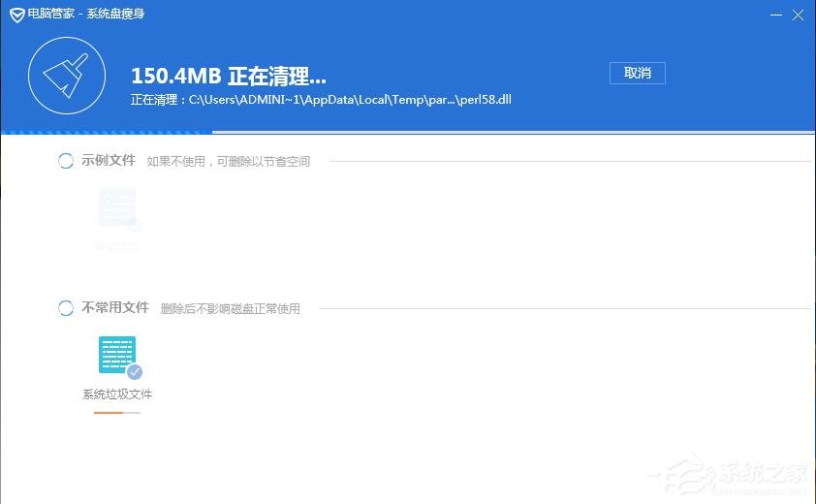Click the 不常用文件 section heading
The image size is (816, 504).
click(x=115, y=307)
